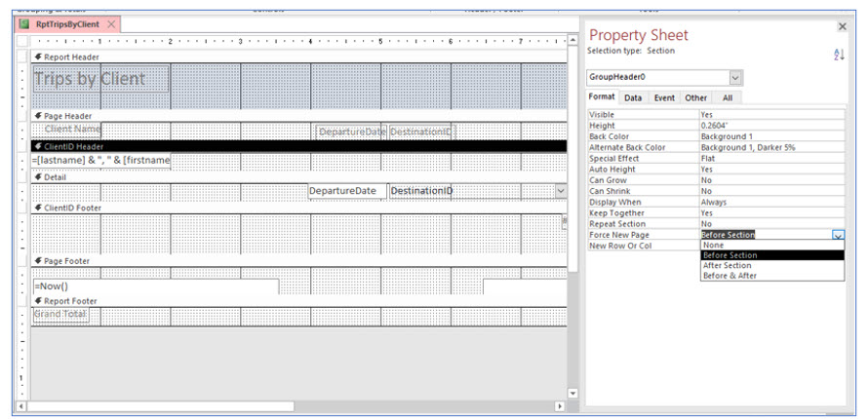Click the vertical scrollbar thumb
The height and width of the screenshot is (419, 868).
point(572,159)
